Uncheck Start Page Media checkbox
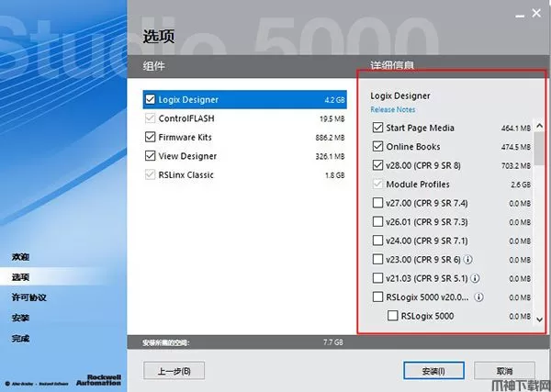 (377, 128)
